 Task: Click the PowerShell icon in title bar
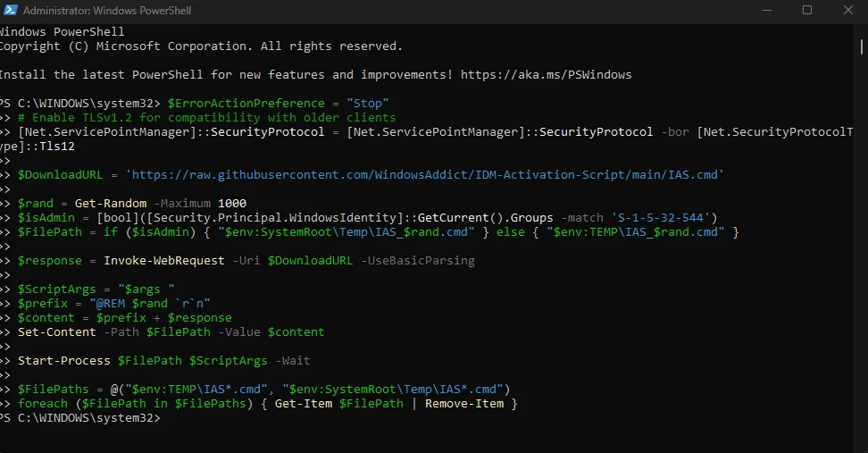[x=10, y=10]
